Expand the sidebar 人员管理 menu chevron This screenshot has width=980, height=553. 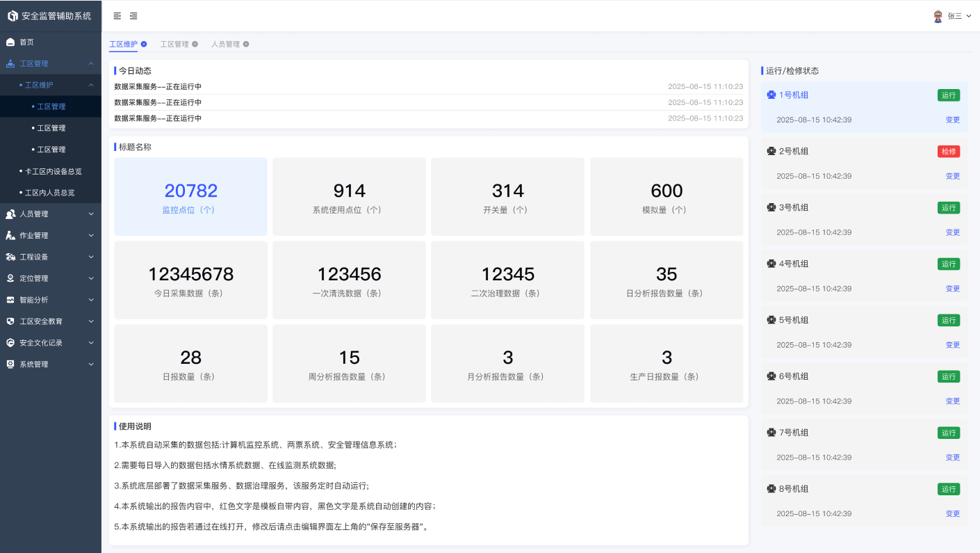(91, 214)
